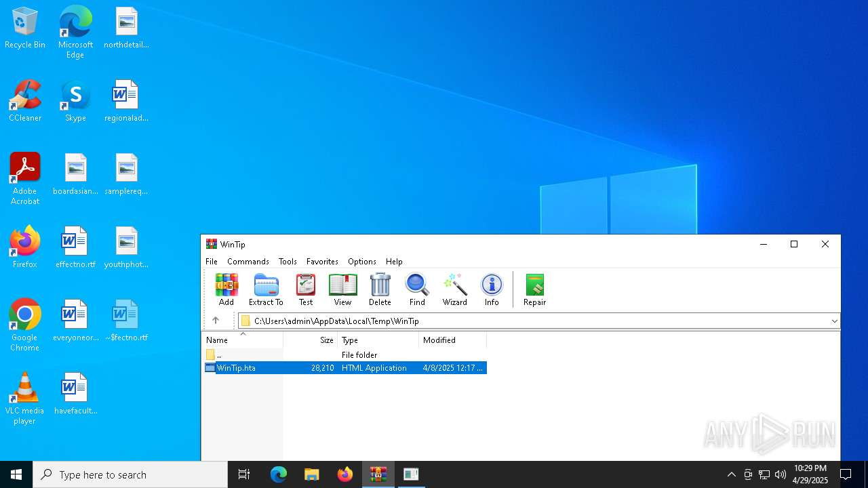
Task: Open Adobe Acrobat desktop shortcut
Action: tap(25, 178)
